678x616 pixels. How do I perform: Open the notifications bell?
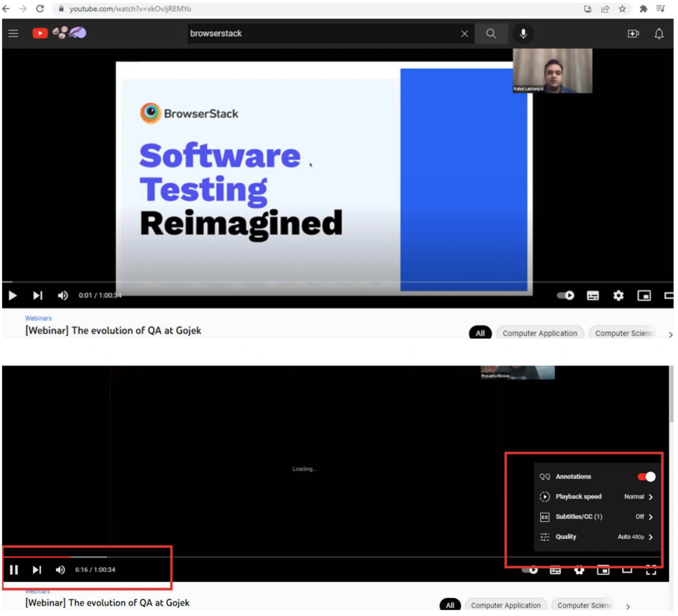(x=659, y=34)
